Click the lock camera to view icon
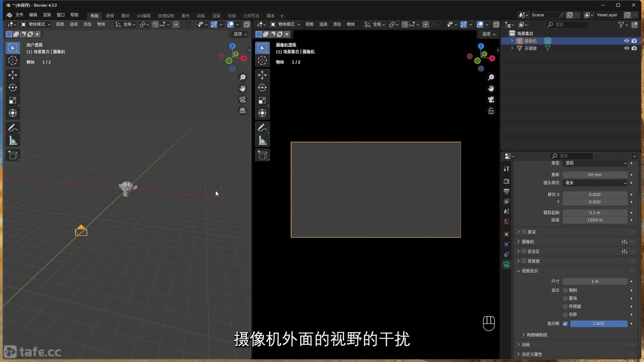Screen dimensions: 644x362 pos(491,111)
